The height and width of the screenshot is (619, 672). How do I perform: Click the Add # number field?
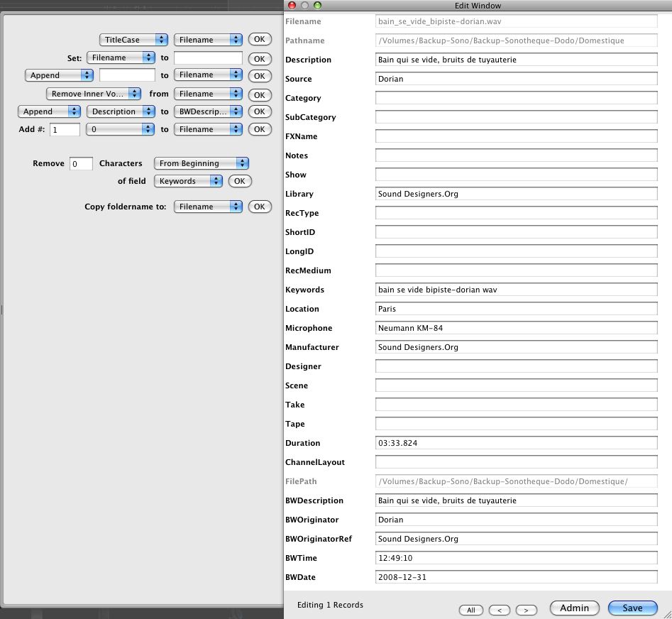pos(65,129)
